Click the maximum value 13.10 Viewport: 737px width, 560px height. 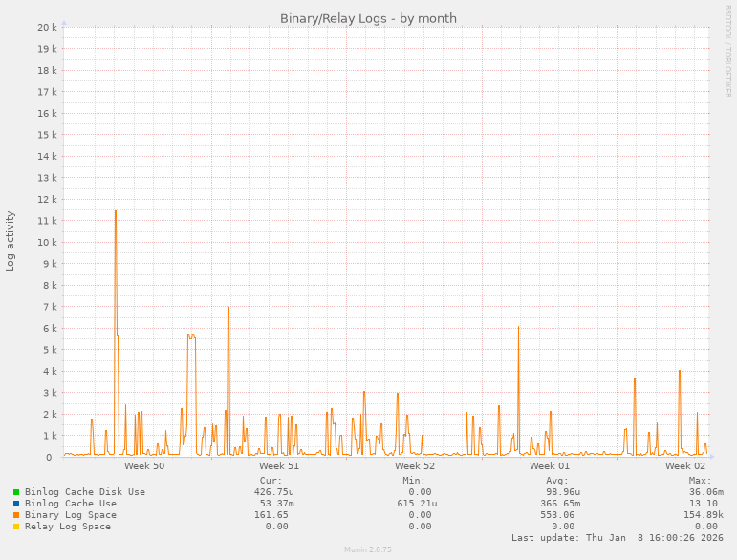click(x=704, y=504)
